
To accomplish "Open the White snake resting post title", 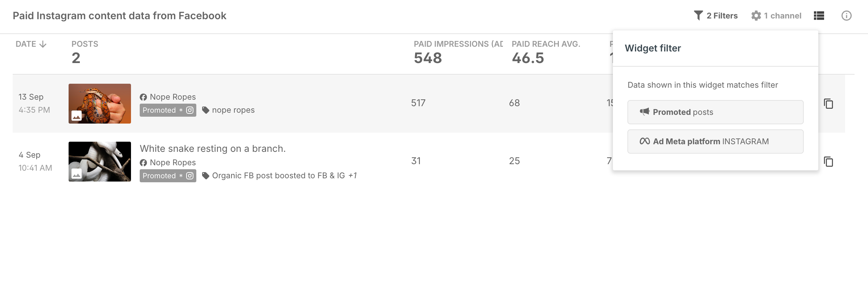I will (213, 149).
